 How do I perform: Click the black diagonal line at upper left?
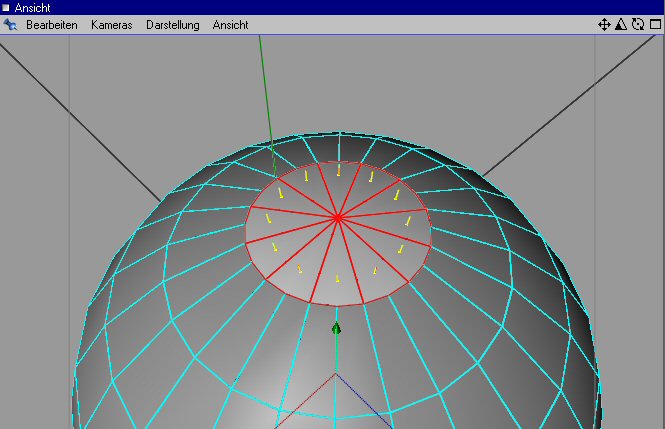pyautogui.click(x=80, y=120)
